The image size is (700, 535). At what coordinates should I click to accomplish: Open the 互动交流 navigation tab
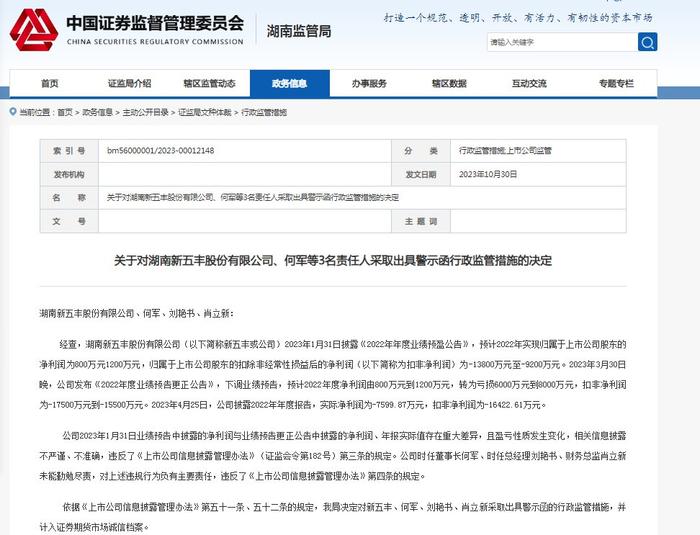click(x=529, y=84)
